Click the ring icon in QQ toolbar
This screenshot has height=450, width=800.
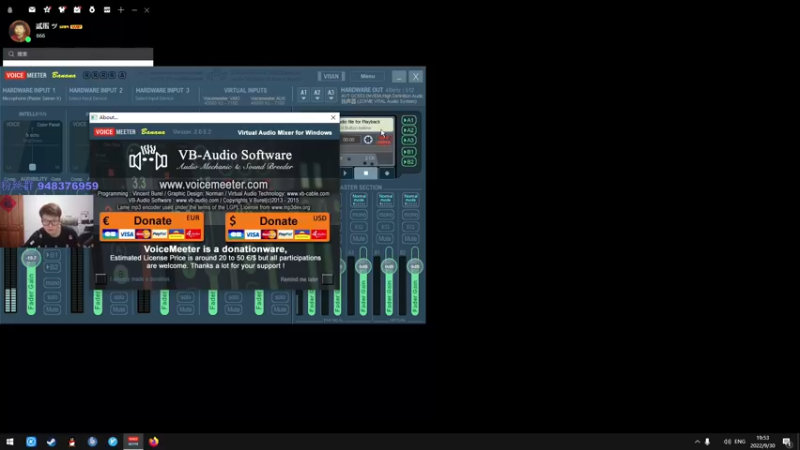(92, 10)
